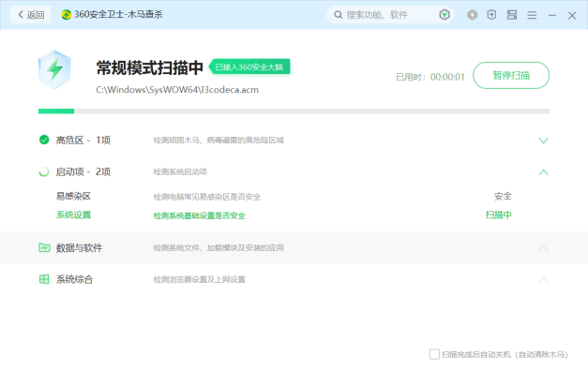
Task: Click the folder icon beside 数据与软件
Action: coord(44,247)
